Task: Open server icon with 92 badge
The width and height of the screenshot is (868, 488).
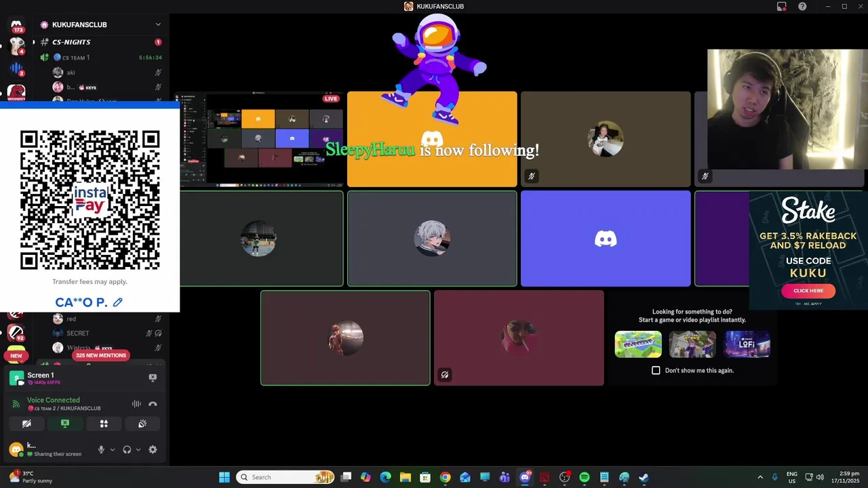Action: [16, 332]
